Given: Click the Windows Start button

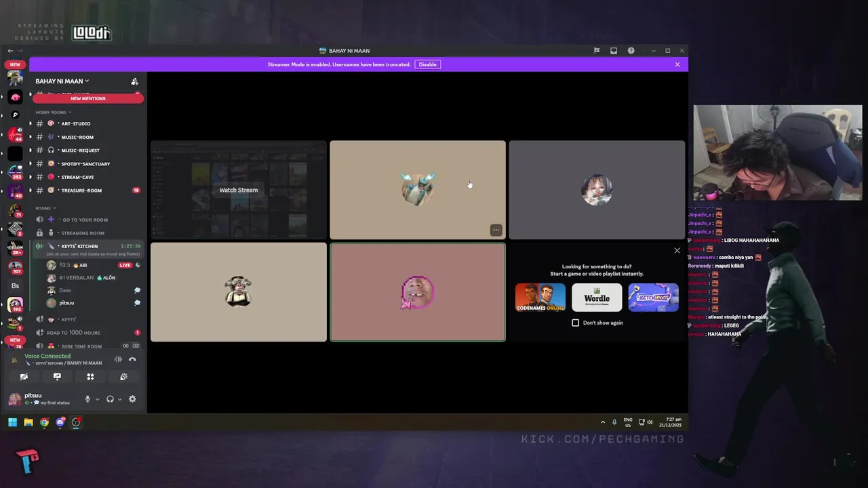Looking at the screenshot, I should (x=12, y=422).
